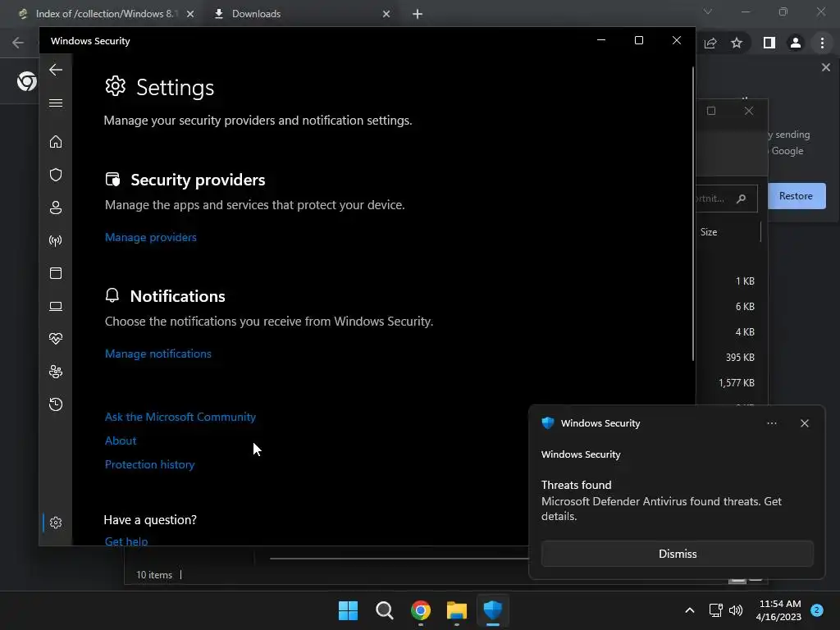
Task: Toggle the Chrome side panel icon
Action: pyautogui.click(x=769, y=43)
